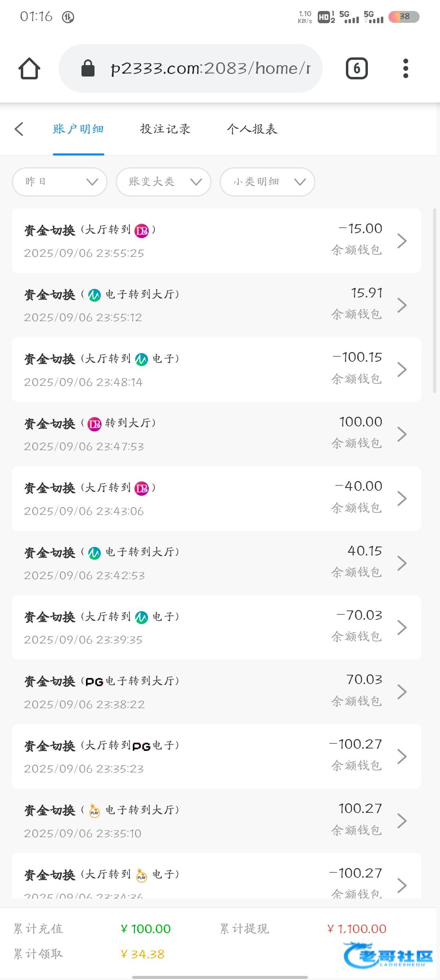This screenshot has width=440, height=980.
Task: Tap the chevron on the -40.00 transaction
Action: point(402,499)
